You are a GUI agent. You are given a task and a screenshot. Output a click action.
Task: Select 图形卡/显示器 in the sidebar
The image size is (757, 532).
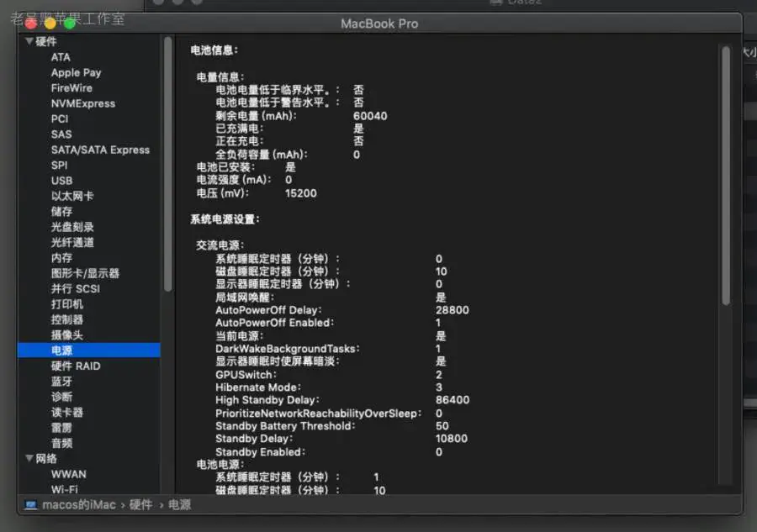[86, 273]
